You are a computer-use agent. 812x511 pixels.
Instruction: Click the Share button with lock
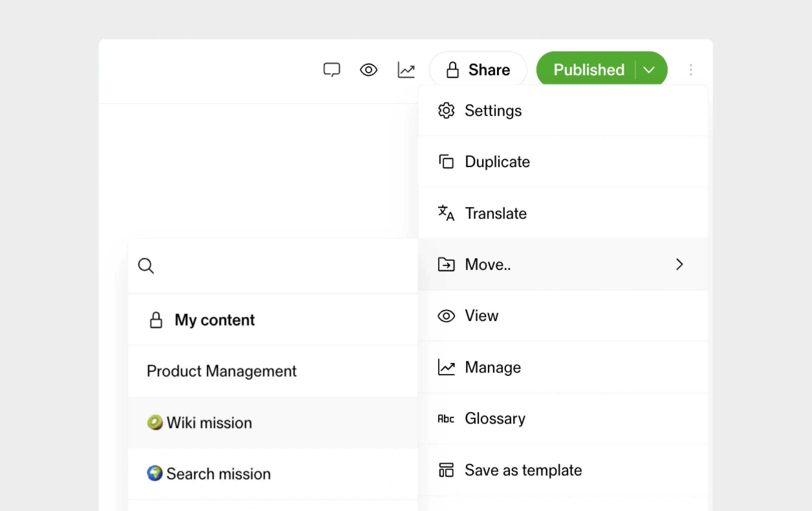point(478,70)
